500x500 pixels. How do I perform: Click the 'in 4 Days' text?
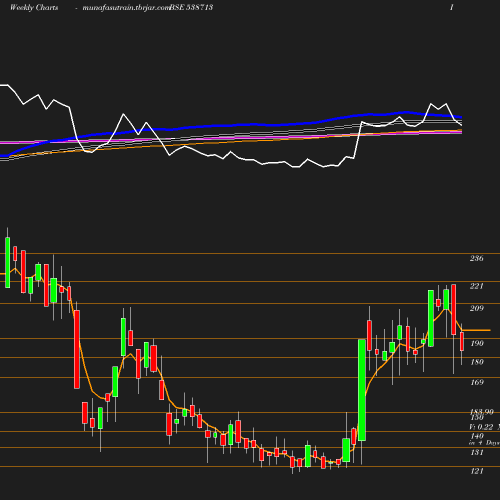point(484,443)
